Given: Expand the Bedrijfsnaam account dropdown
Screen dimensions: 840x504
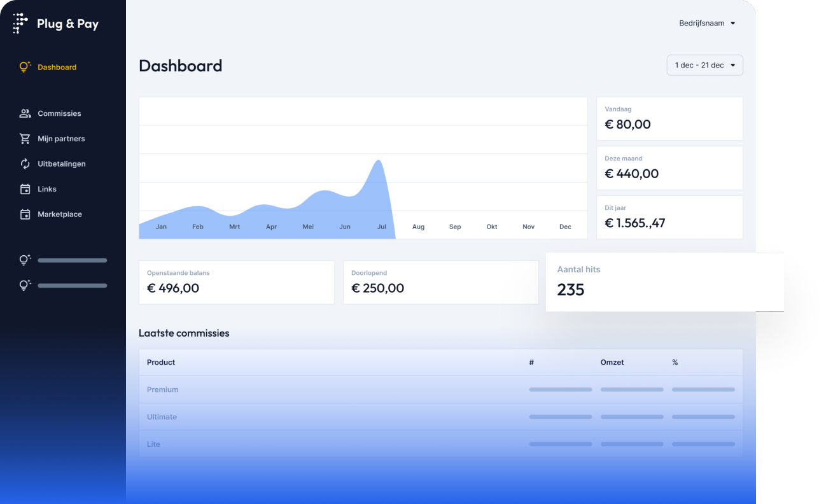Looking at the screenshot, I should 707,24.
